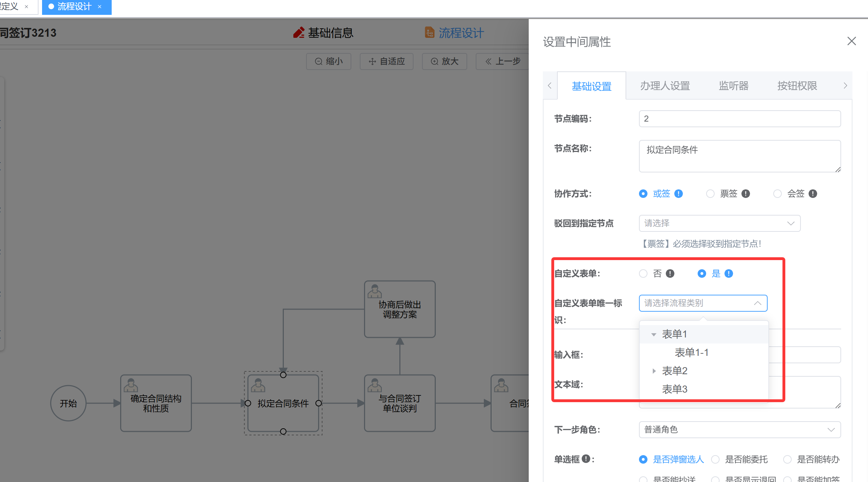Enable 是否能委托 radio option
Screen dimensions: 868x482
coord(715,459)
